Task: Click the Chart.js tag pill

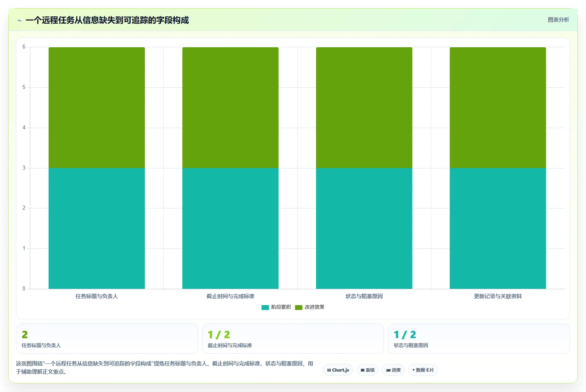Action: (x=338, y=370)
